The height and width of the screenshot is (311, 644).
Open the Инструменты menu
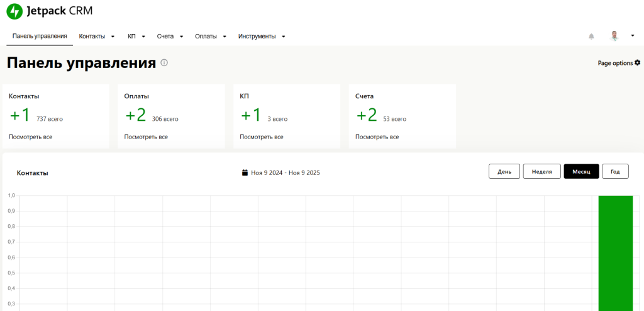tap(257, 37)
